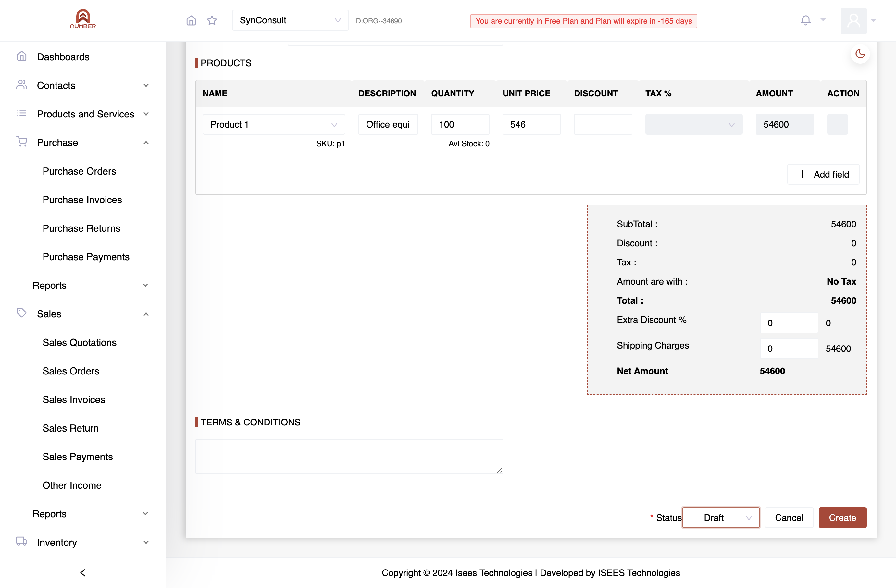Click the Add field button
The width and height of the screenshot is (896, 588).
click(x=823, y=174)
